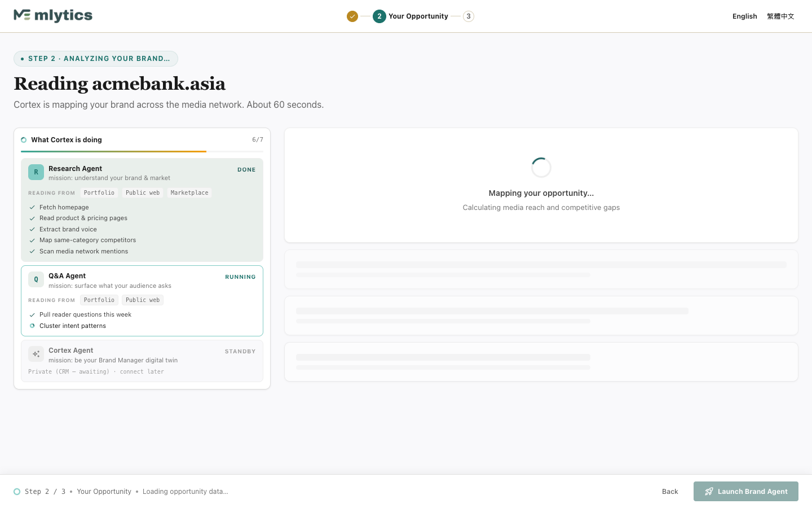Screen dimensions: 812x508
Task: Click the Cortex progress bar
Action: click(x=142, y=151)
